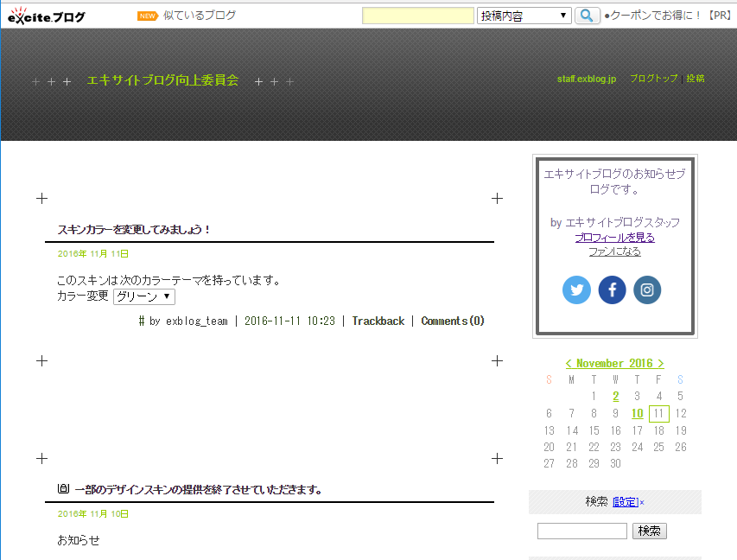Screen dimensions: 737x560
Task: Open the Twitter profile icon
Action: click(x=576, y=290)
